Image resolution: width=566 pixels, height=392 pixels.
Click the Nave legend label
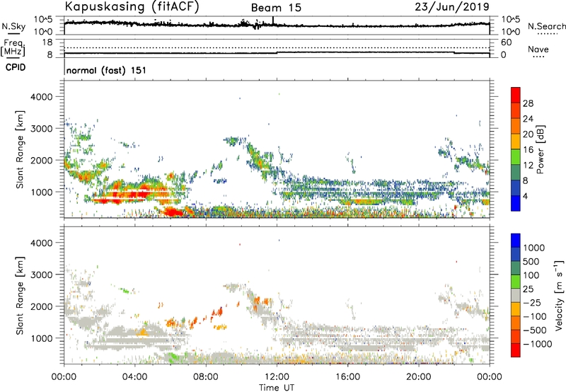538,50
